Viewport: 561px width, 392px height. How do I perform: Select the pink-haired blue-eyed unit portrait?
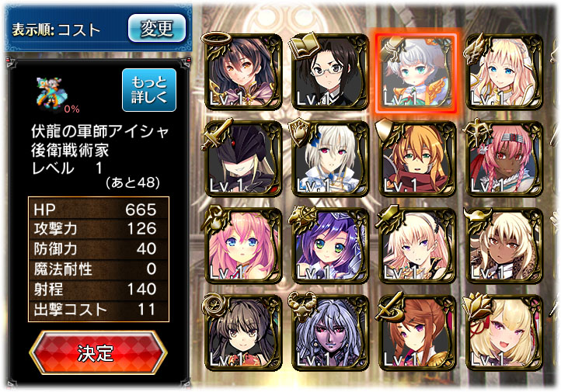click(x=243, y=246)
